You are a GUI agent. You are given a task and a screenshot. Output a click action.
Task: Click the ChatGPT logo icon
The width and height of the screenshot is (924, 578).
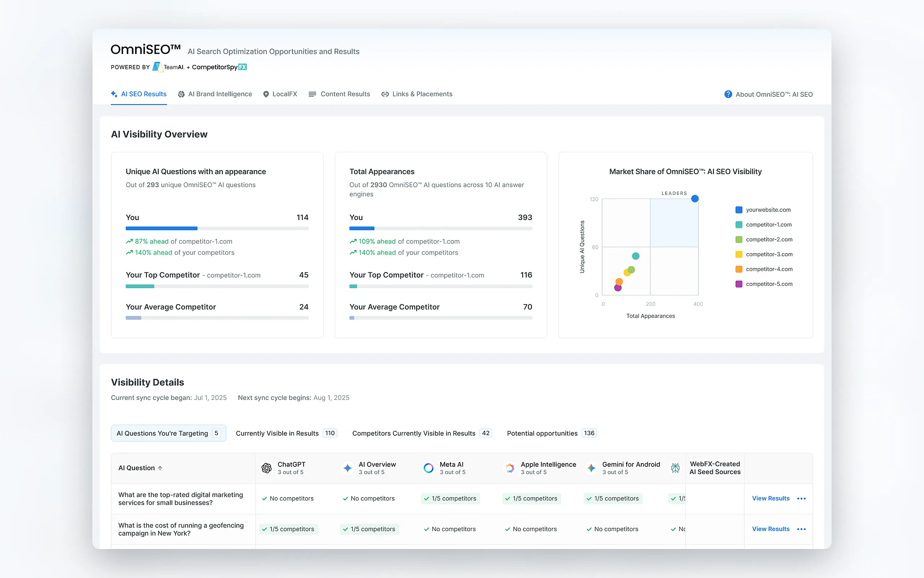(x=266, y=468)
